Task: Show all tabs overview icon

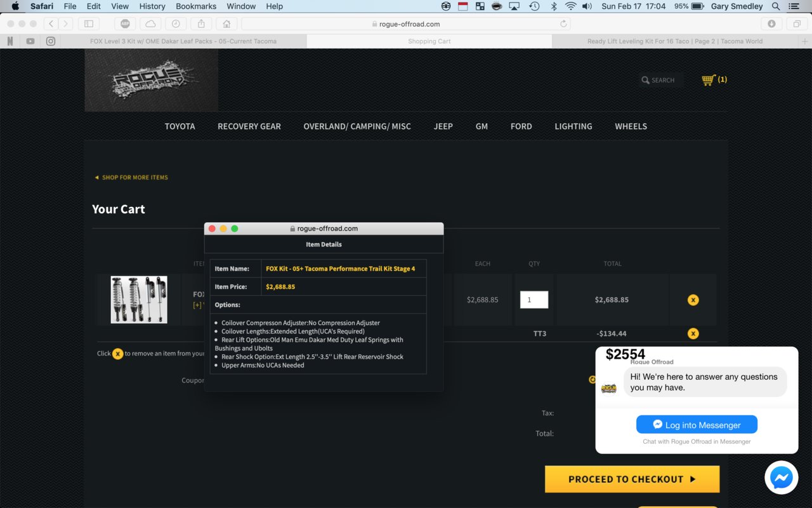Action: 797,23
